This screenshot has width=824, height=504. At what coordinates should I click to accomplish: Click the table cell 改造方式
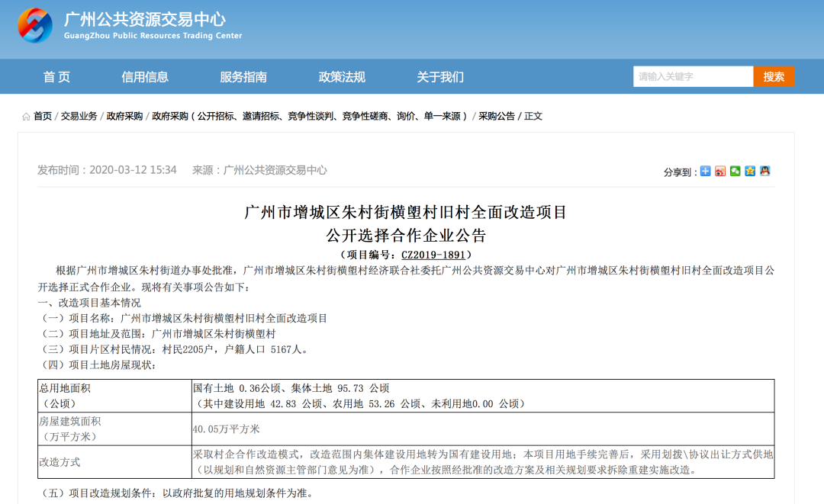coord(114,462)
